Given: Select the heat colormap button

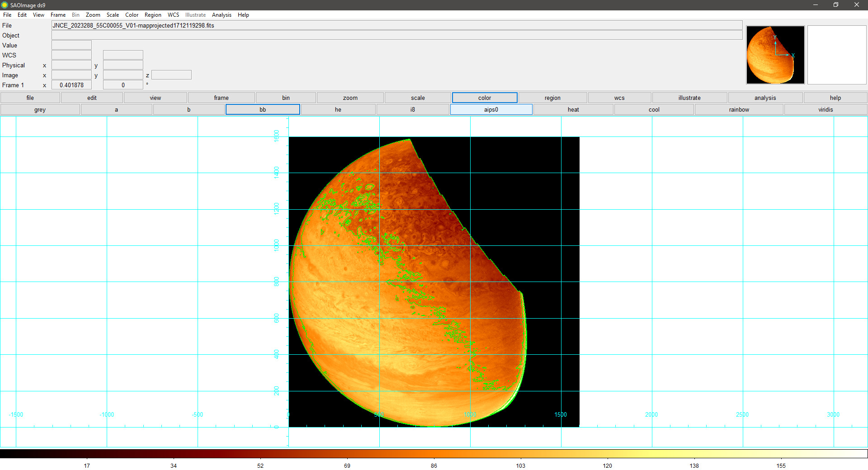Looking at the screenshot, I should [573, 110].
